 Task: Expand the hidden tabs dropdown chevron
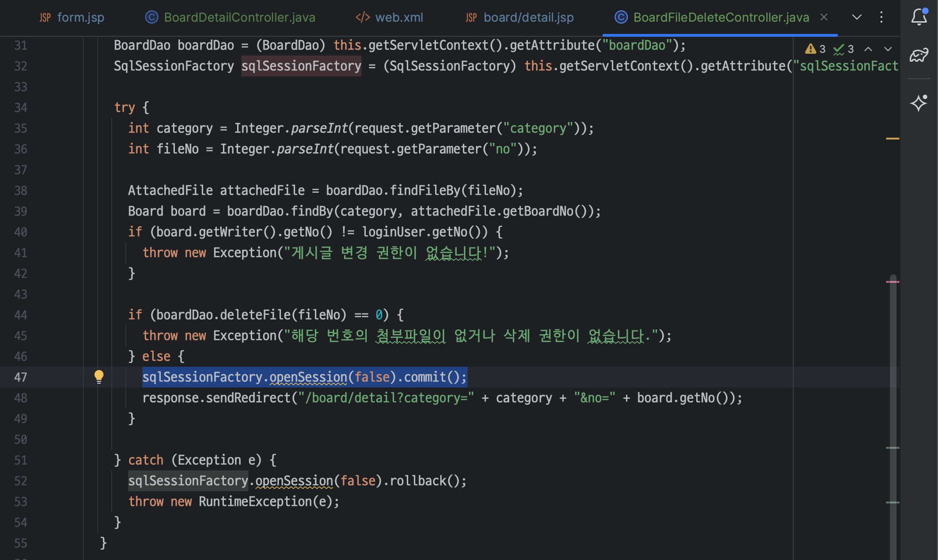coord(857,17)
